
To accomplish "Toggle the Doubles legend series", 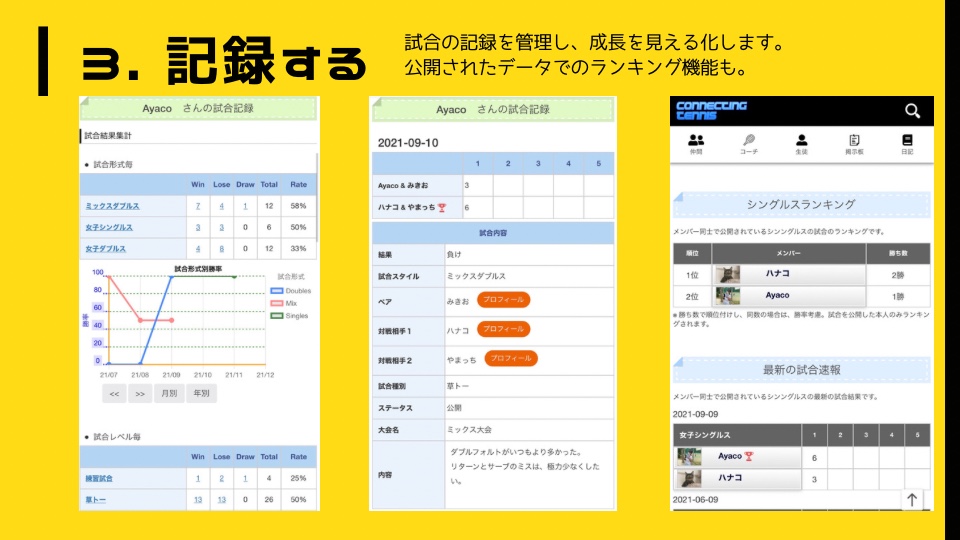I will click(291, 291).
